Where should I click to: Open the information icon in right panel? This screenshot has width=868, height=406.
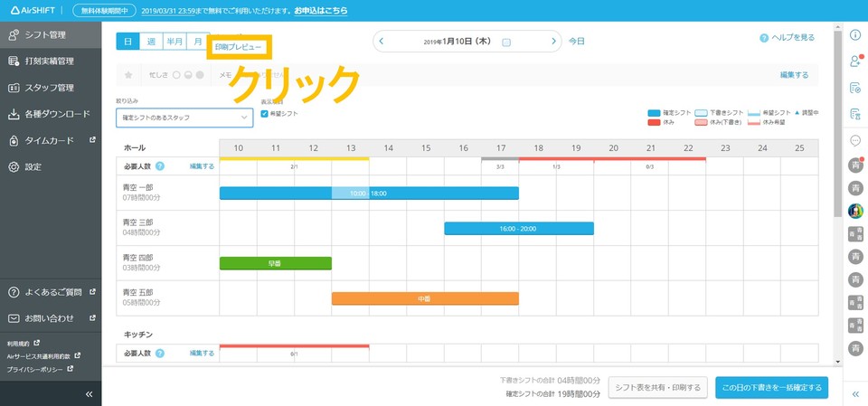[x=855, y=34]
